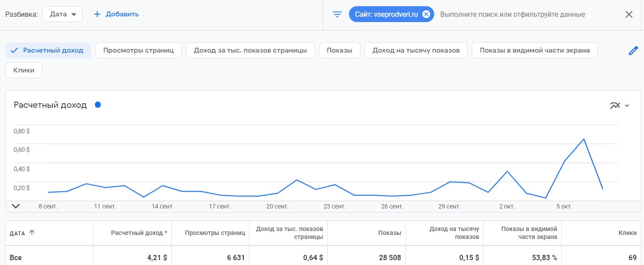Select Доход за тыс. показов страницы chip
This screenshot has width=644, height=265.
[x=250, y=50]
